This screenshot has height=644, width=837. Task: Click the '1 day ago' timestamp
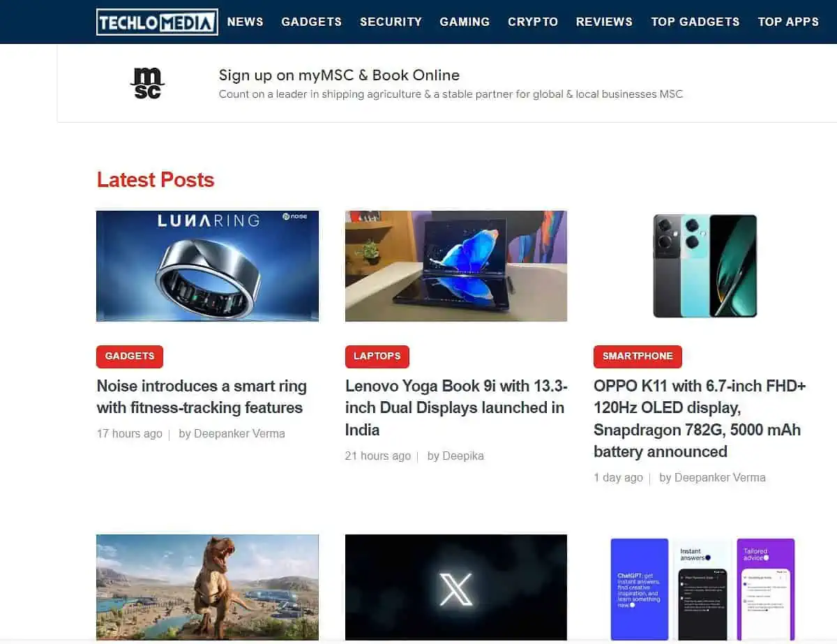618,478
